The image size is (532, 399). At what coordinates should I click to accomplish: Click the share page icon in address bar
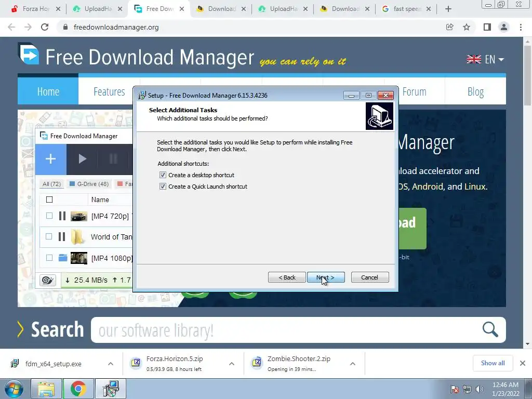(x=449, y=27)
